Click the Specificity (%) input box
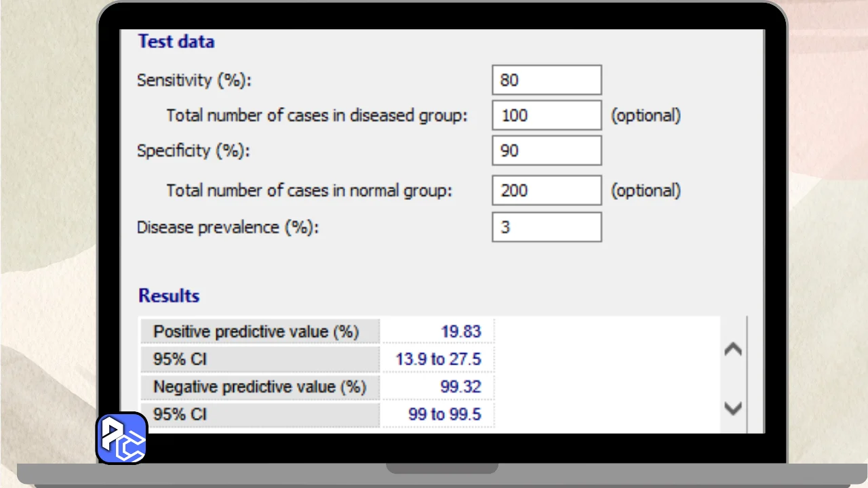The image size is (868, 488). (547, 150)
